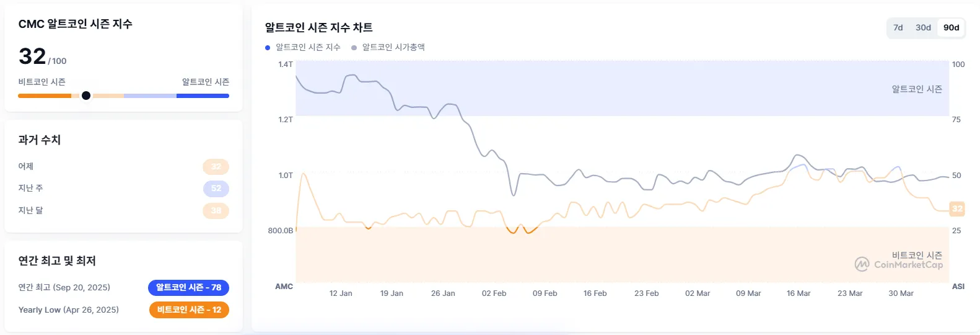Switch chart range to 30d
The height and width of the screenshot is (335, 980).
point(923,27)
